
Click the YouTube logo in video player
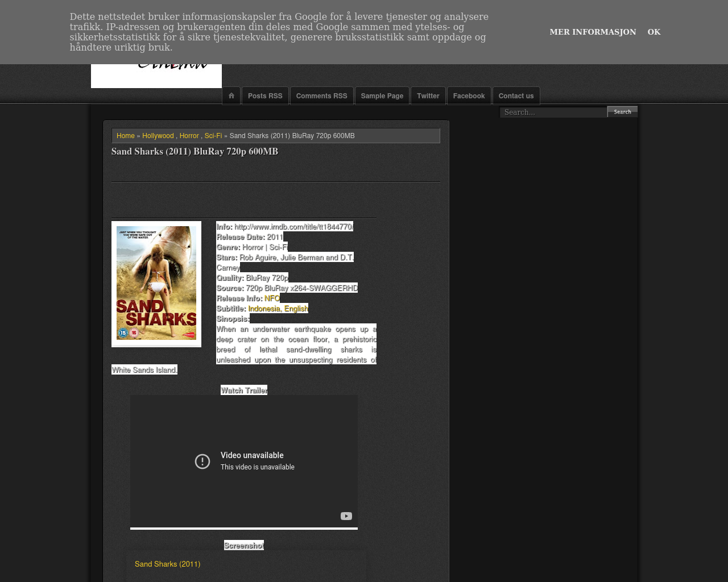[x=346, y=516]
